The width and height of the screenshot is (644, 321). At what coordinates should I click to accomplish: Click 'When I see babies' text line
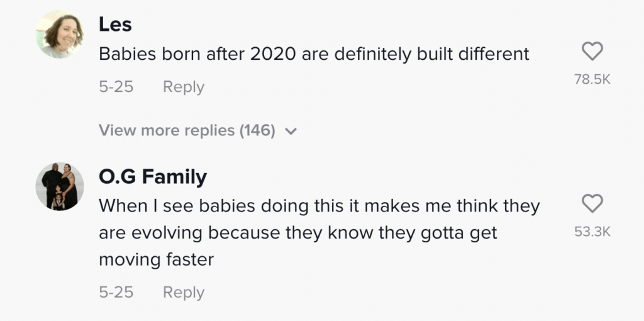point(319,206)
